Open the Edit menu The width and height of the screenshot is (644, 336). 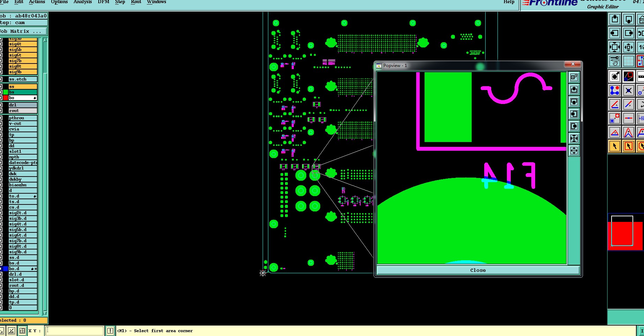tap(19, 2)
